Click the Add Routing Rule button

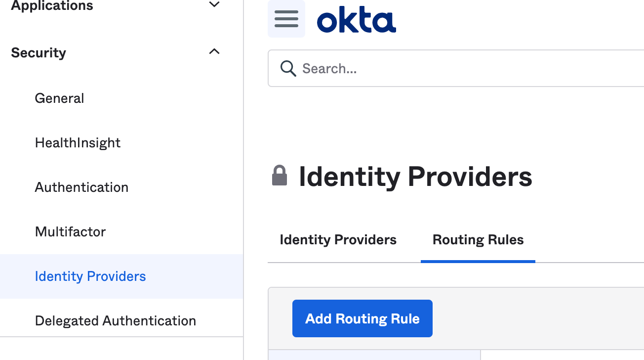click(x=362, y=318)
